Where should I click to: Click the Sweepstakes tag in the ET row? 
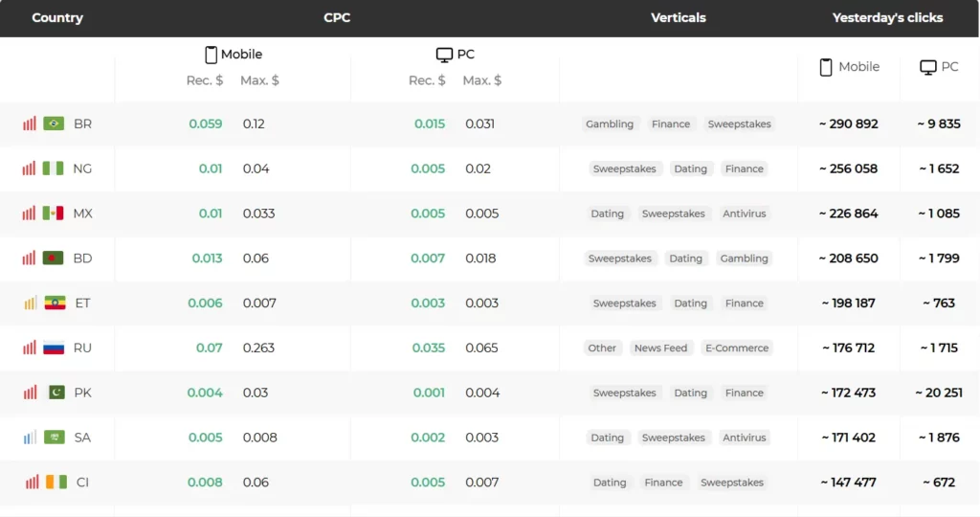624,303
